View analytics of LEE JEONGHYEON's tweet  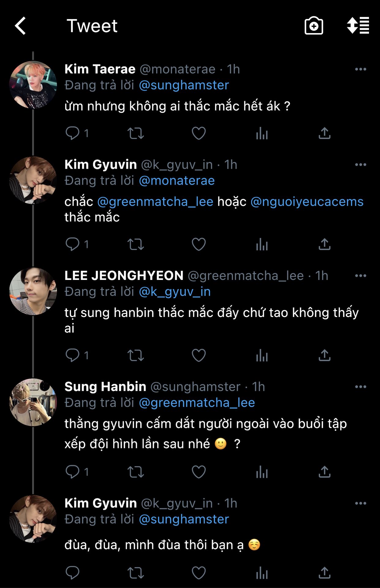(262, 355)
